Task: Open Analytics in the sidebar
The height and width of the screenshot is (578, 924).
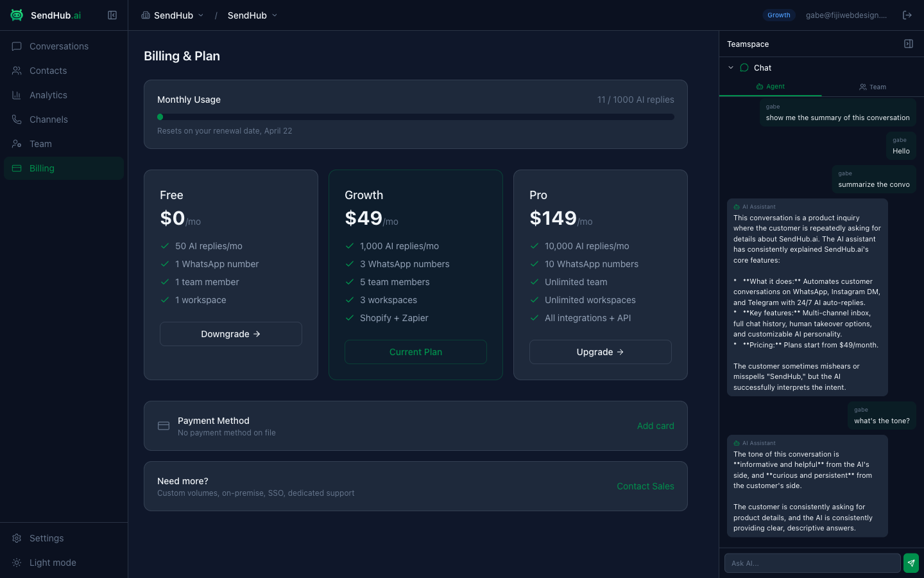Action: 64,95
